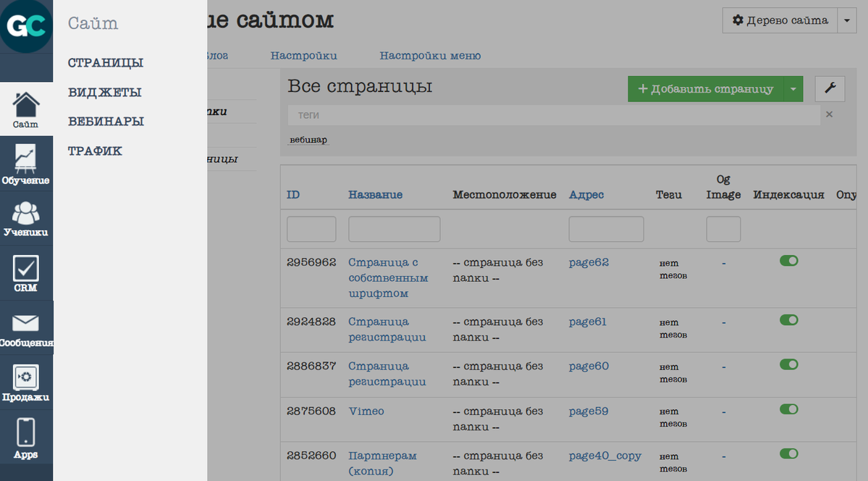Open the page62 address link
The height and width of the screenshot is (481, 868).
[589, 262]
